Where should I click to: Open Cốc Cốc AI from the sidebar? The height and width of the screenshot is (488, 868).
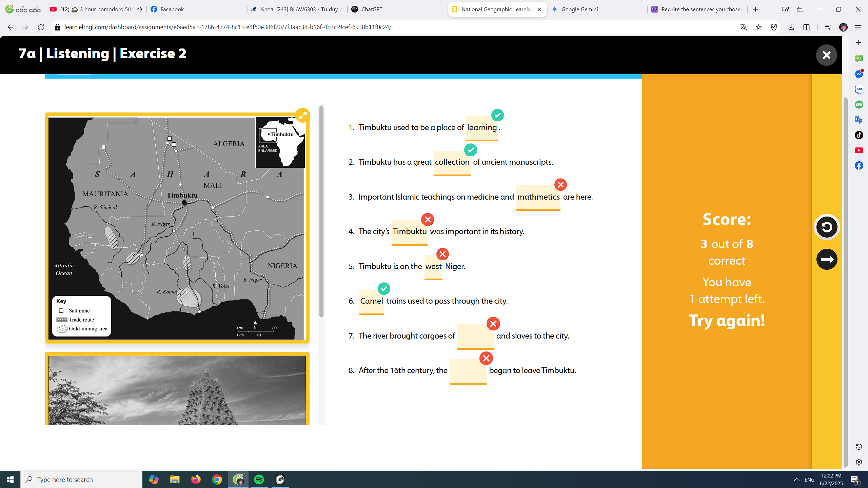point(859,58)
